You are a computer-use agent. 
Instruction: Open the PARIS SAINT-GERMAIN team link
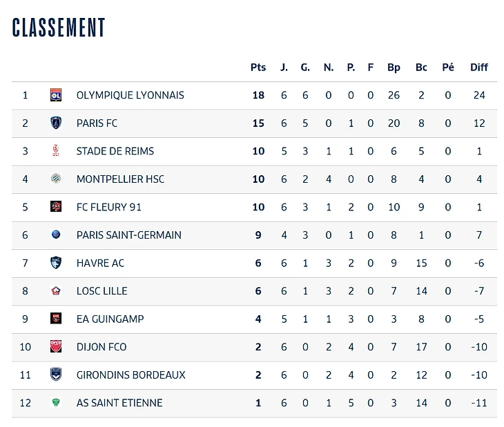click(x=129, y=235)
